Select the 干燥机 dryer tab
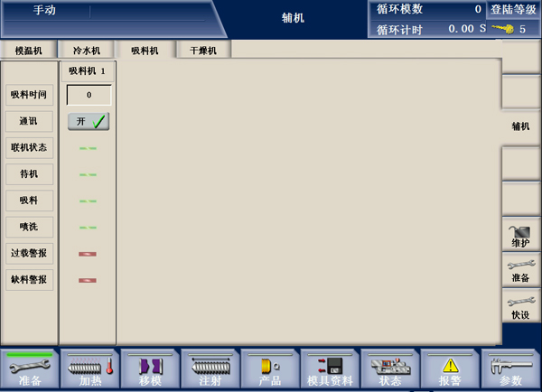Image resolution: width=542 pixels, height=392 pixels. (203, 51)
